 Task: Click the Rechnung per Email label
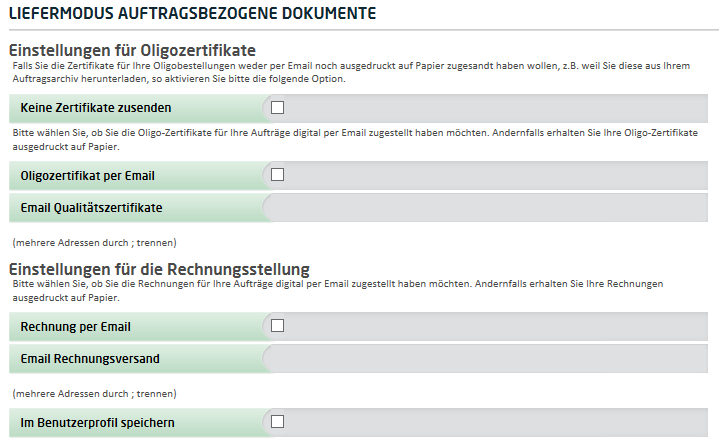[75, 326]
